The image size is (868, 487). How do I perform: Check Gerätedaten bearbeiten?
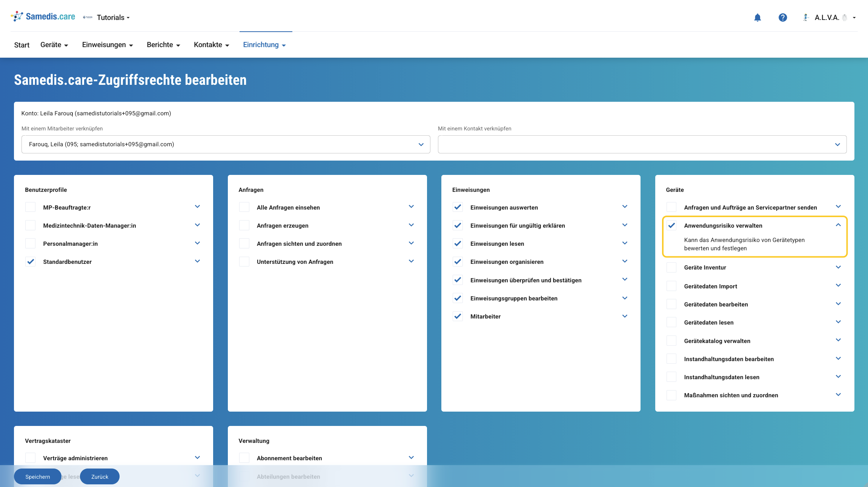pyautogui.click(x=672, y=304)
